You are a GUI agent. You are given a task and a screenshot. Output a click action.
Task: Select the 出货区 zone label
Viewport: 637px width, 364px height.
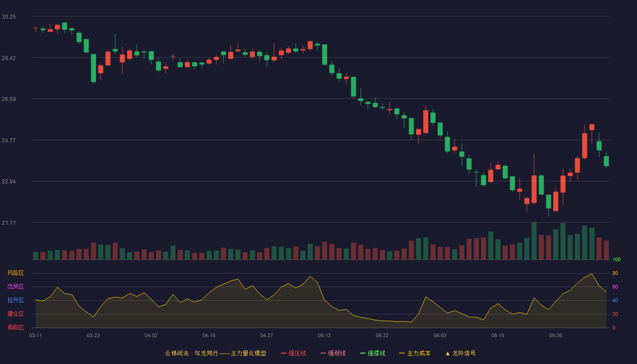point(15,287)
